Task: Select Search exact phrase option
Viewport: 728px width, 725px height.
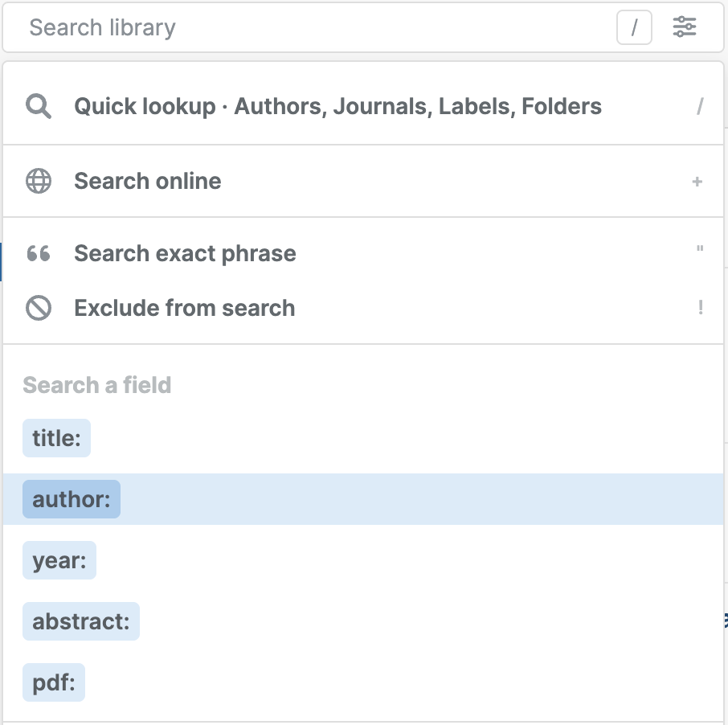Action: [185, 254]
